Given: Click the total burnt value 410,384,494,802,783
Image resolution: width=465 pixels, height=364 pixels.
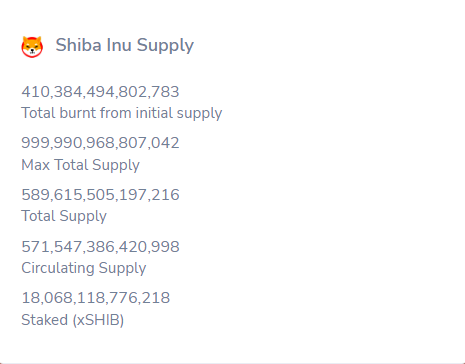Looking at the screenshot, I should 100,92.
